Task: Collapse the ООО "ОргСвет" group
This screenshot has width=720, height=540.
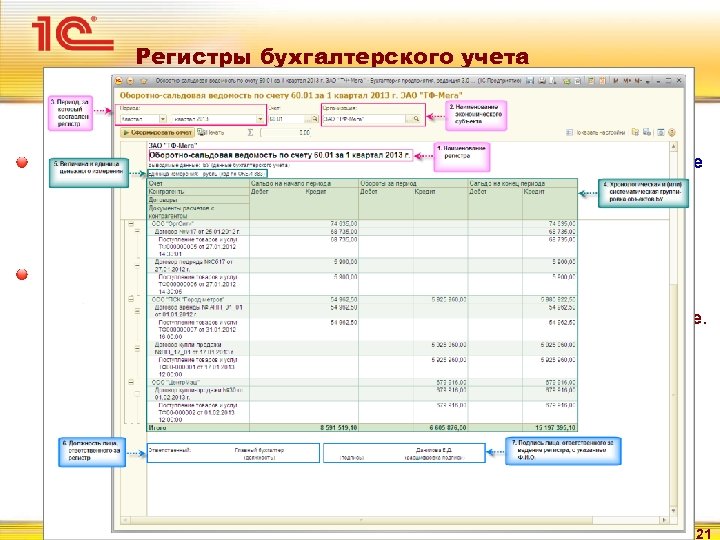Action: coord(131,224)
